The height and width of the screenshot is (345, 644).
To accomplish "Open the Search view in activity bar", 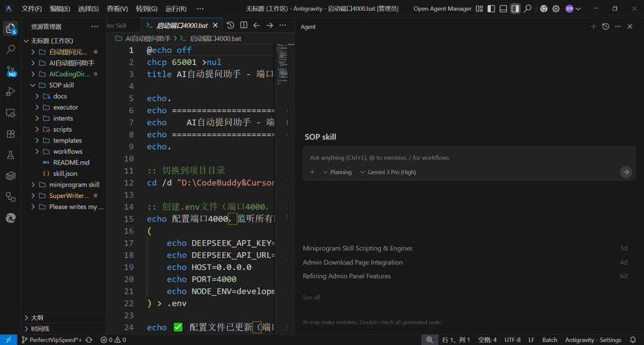I will 11,49.
